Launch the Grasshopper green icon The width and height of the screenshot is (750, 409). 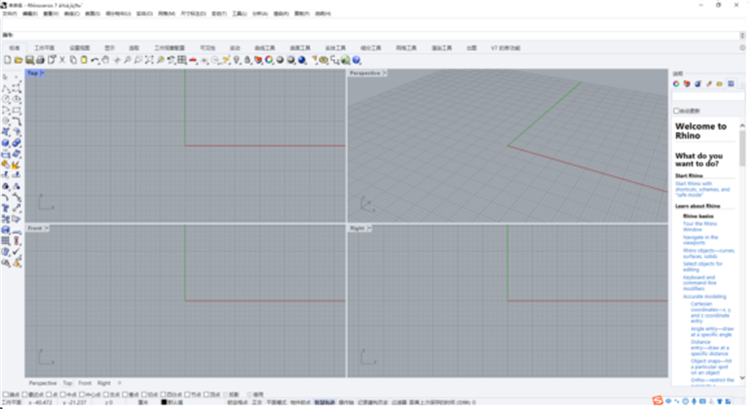point(345,60)
